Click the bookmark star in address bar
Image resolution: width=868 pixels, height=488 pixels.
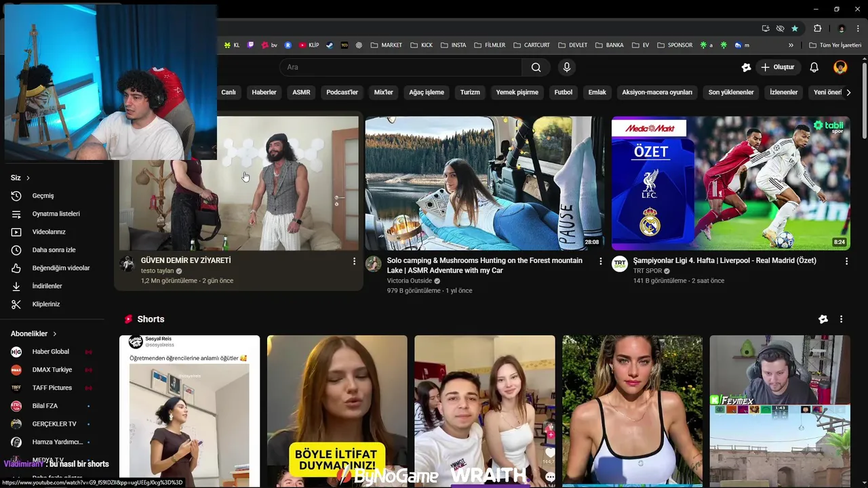(795, 28)
